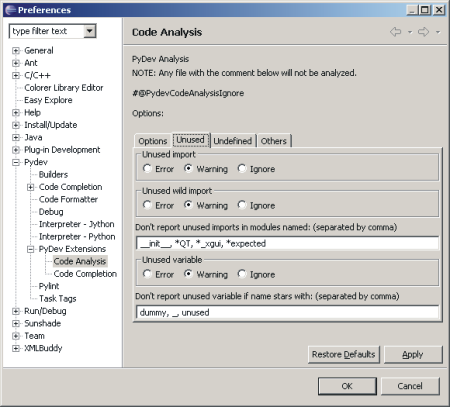The height and width of the screenshot is (407, 450).
Task: Expand the Pydev Code Completion node
Action: click(x=30, y=187)
